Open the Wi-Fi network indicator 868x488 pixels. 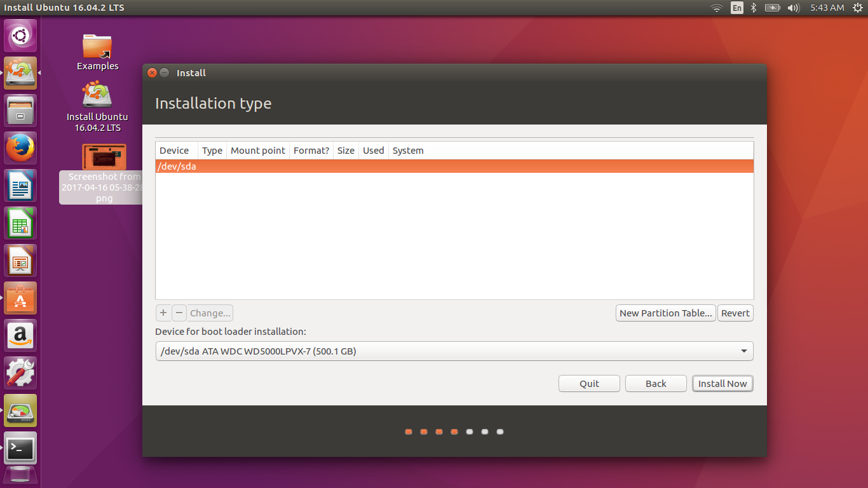717,8
